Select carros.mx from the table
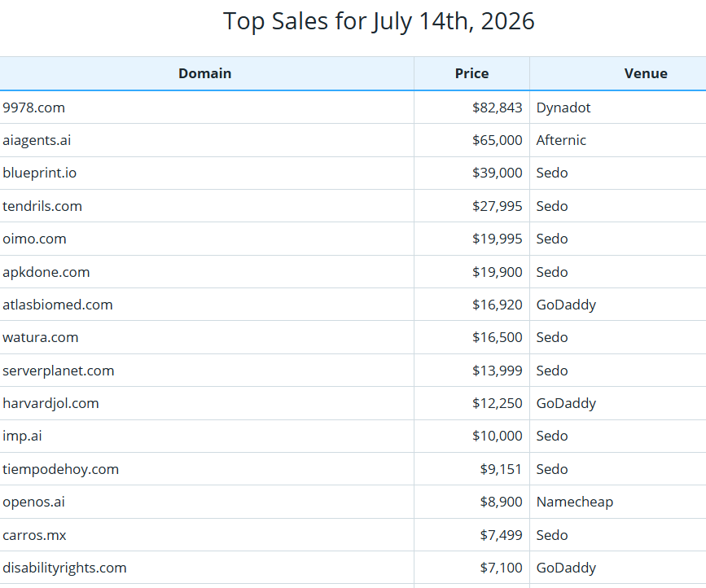Image resolution: width=706 pixels, height=588 pixels. coord(34,535)
